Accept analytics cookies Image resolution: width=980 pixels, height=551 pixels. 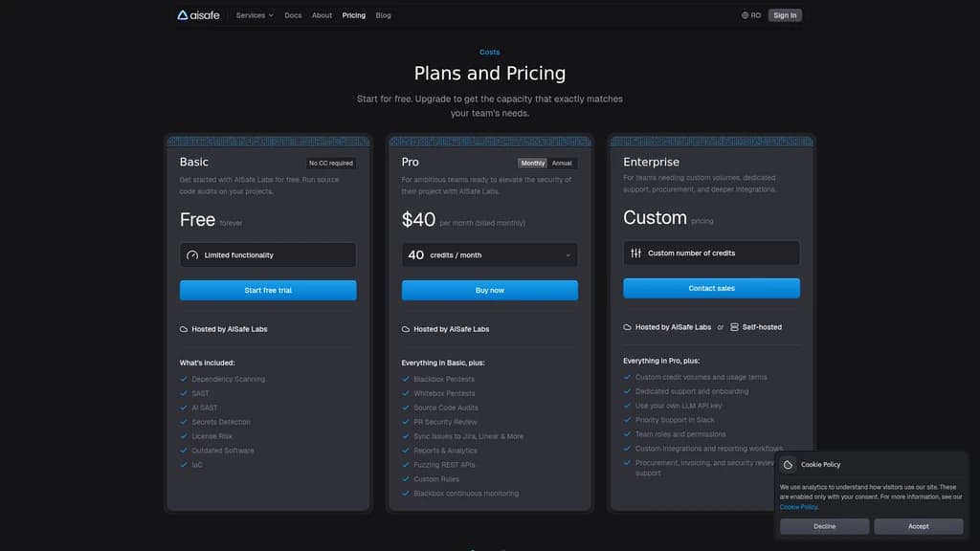pyautogui.click(x=918, y=527)
